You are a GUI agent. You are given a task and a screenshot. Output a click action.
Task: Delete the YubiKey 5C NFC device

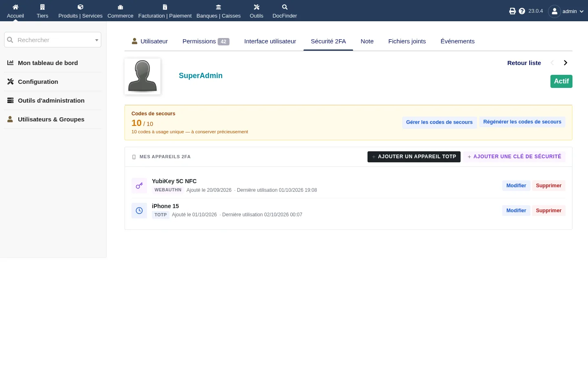(x=549, y=186)
